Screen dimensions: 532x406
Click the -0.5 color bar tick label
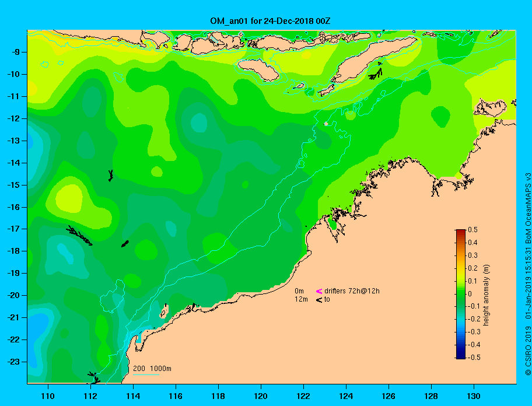[x=474, y=358]
